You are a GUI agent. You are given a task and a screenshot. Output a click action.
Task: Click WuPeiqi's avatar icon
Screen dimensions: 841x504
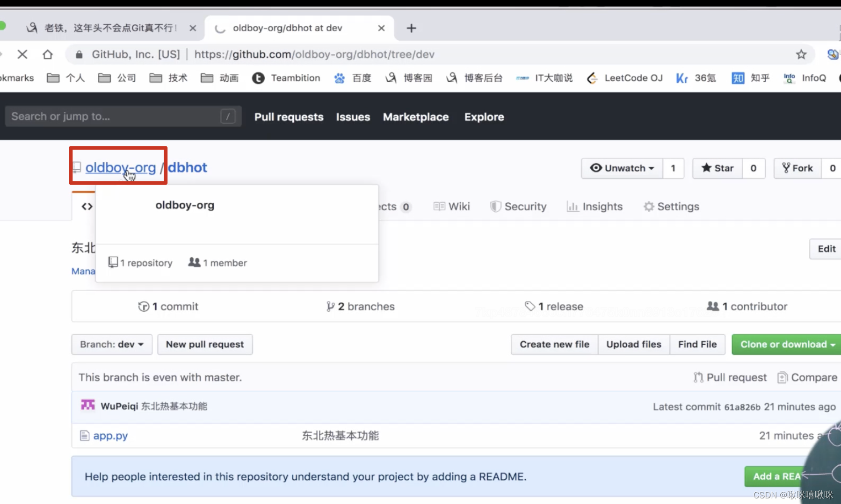coord(87,405)
